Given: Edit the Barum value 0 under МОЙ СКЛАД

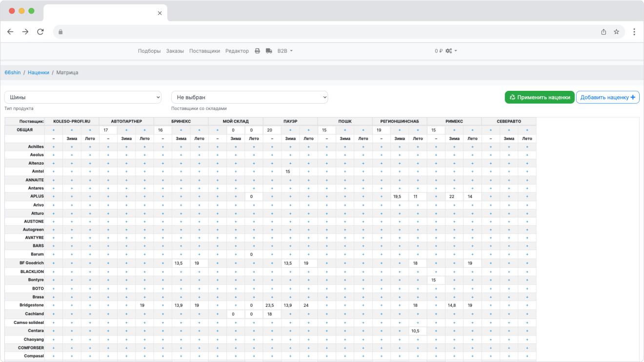Looking at the screenshot, I should (254, 255).
